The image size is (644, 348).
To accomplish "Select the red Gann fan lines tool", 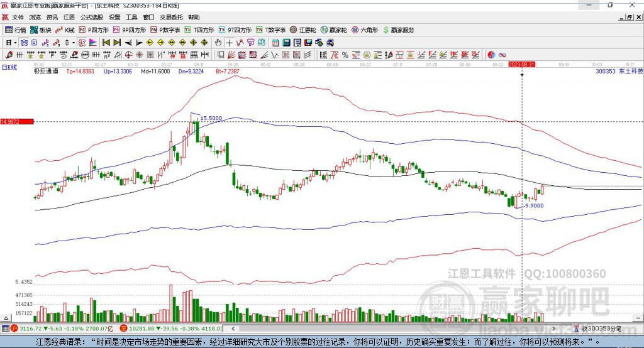I will tap(231, 55).
